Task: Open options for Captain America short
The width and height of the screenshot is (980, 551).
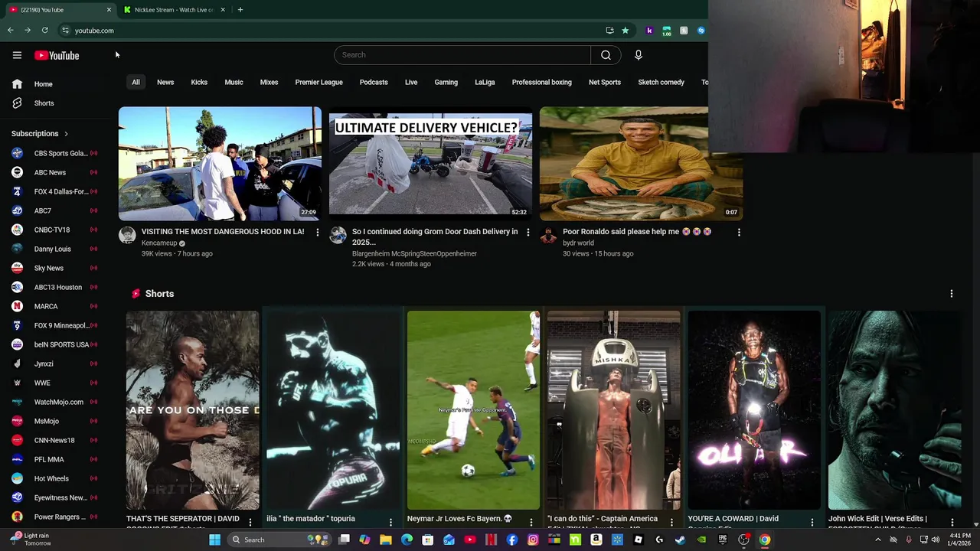Action: coord(671,522)
